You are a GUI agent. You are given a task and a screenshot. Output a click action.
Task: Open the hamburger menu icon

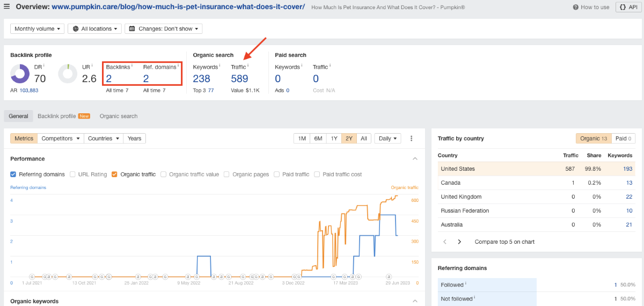point(7,7)
